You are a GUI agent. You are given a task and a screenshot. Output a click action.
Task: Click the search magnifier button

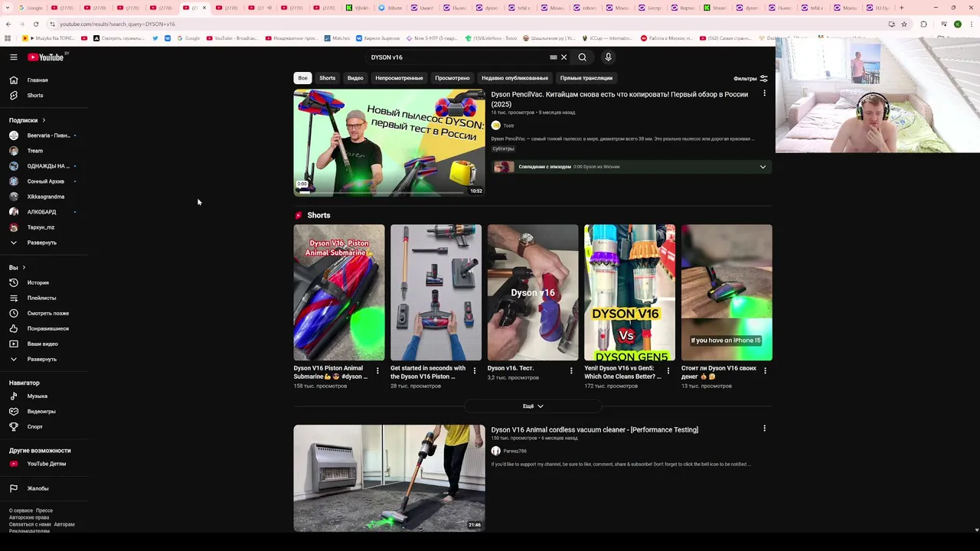(x=583, y=57)
